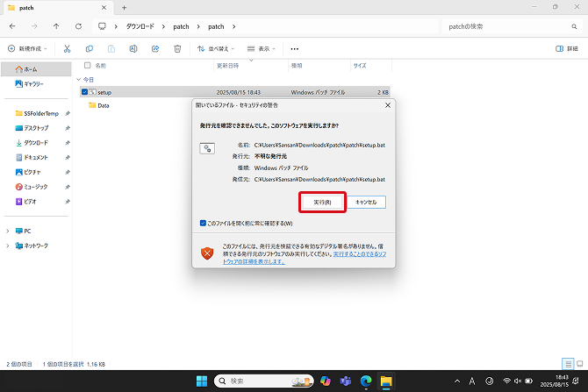Screen dimensions: 588x392
Task: Select Home (ホーム) in navigation pane
Action: tap(36, 69)
